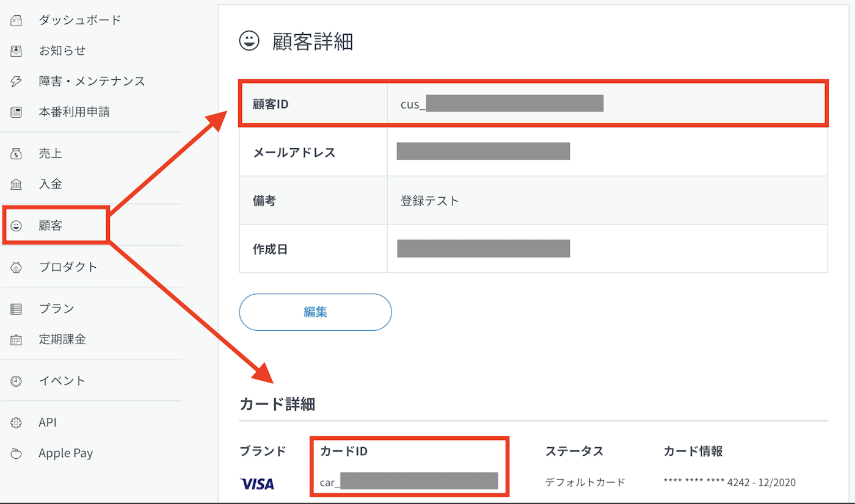
Task: Click the masked 顧客ID value
Action: click(502, 104)
